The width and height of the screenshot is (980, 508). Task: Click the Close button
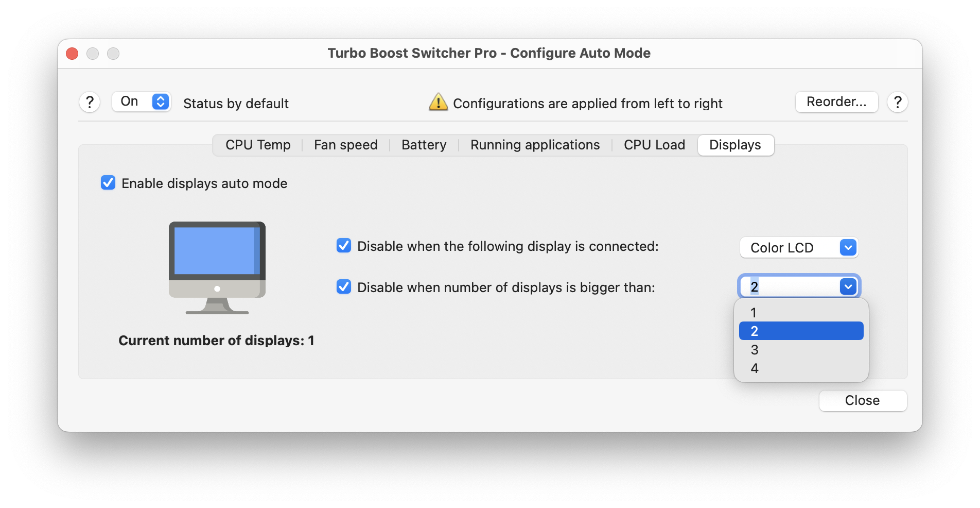(x=863, y=400)
